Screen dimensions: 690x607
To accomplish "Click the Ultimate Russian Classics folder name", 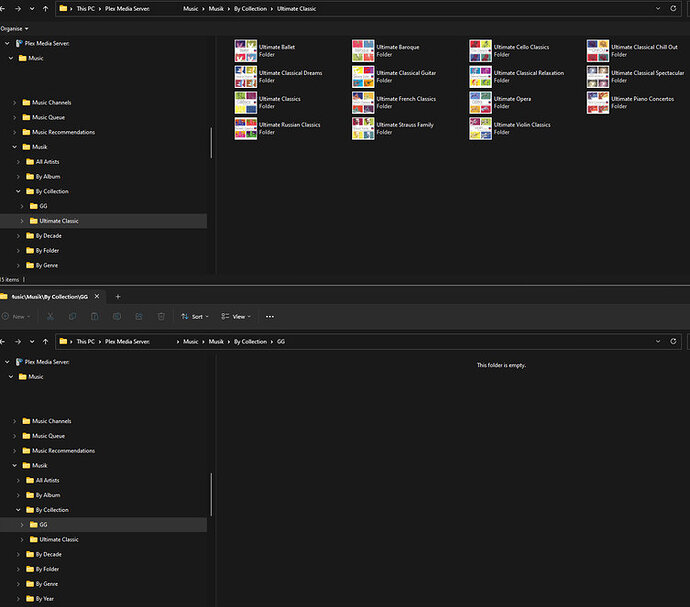I will pyautogui.click(x=290, y=125).
